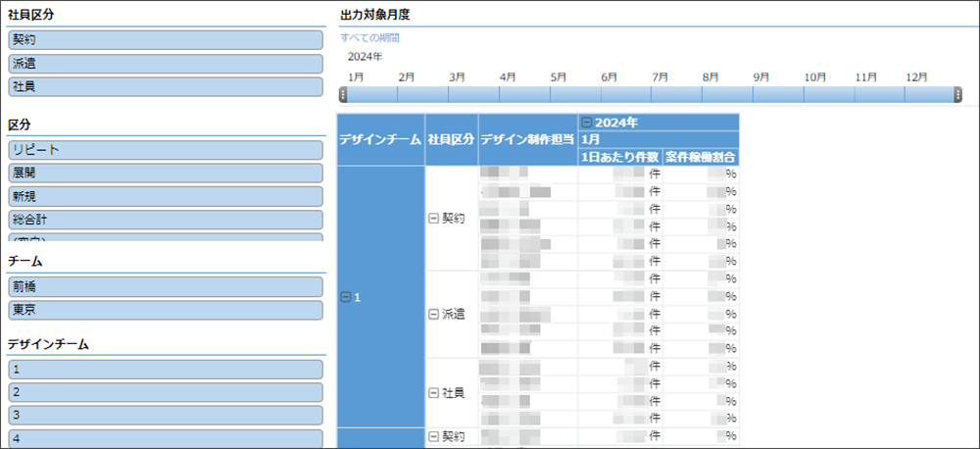Select the 派遣 slicer button
The height and width of the screenshot is (449, 980).
click(166, 63)
